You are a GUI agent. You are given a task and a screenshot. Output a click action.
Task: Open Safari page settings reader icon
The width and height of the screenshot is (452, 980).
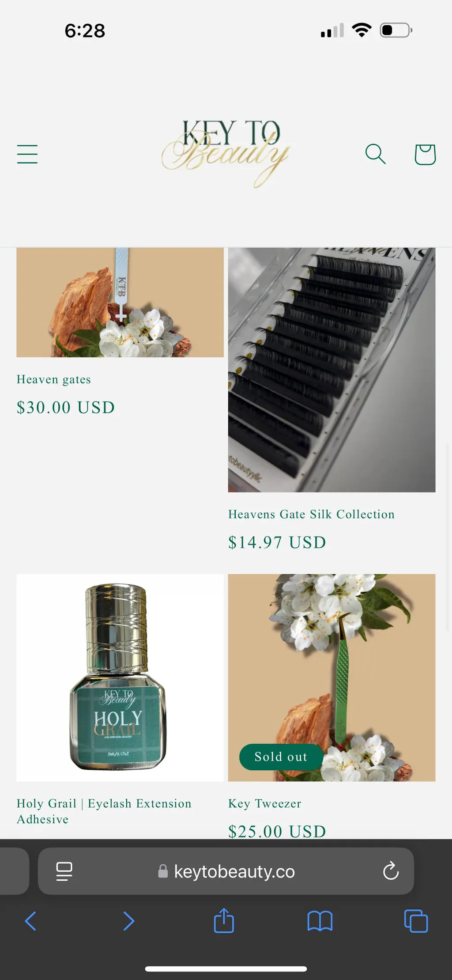64,871
